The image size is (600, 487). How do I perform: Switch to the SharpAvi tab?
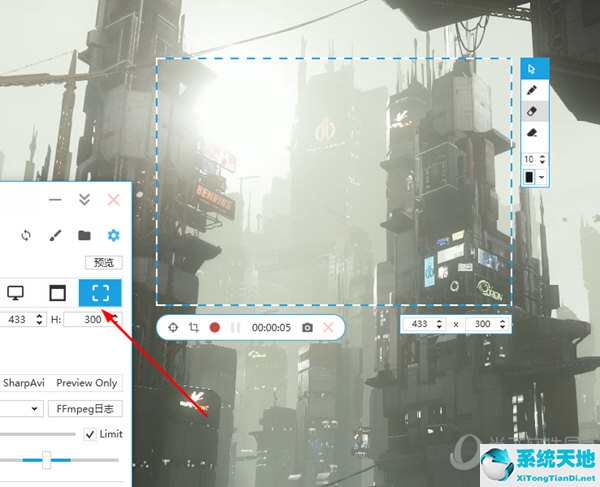[x=24, y=383]
